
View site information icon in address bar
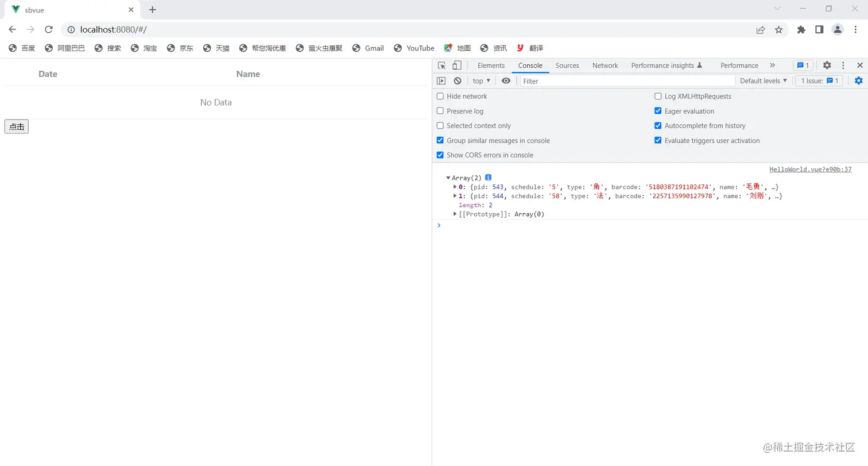tap(71, 29)
